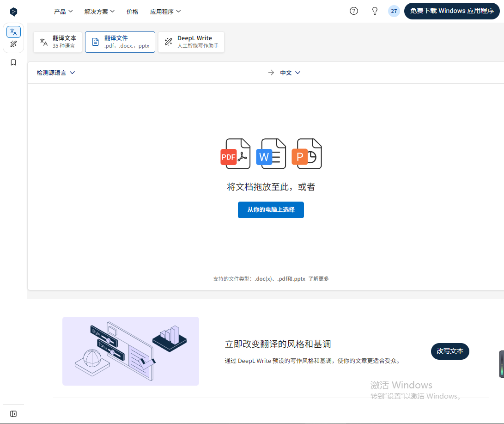Click the 立即改变翻译的风格和基调 heading

[278, 344]
